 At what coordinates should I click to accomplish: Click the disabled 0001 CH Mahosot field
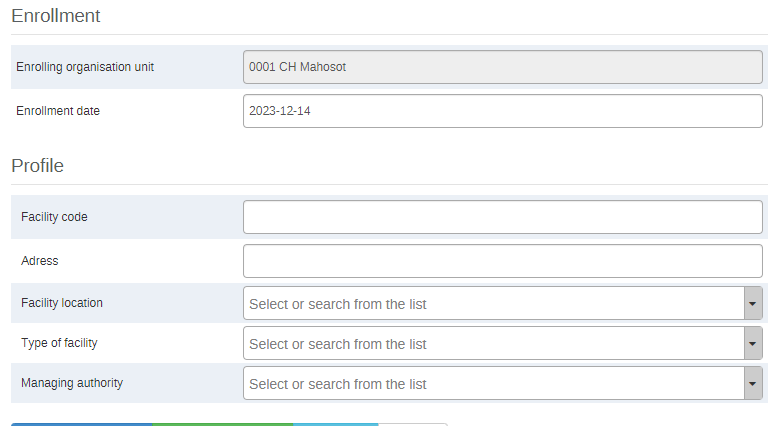click(x=502, y=67)
